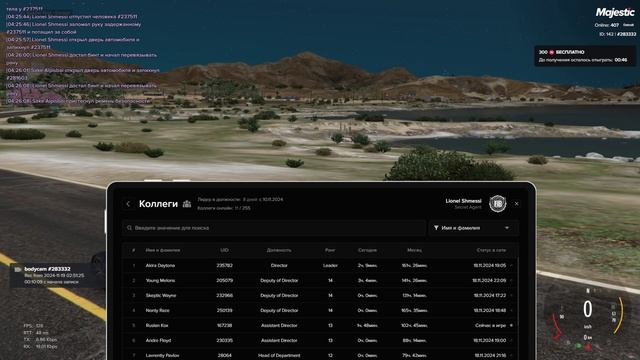Click UID 230335 in the table

click(224, 340)
